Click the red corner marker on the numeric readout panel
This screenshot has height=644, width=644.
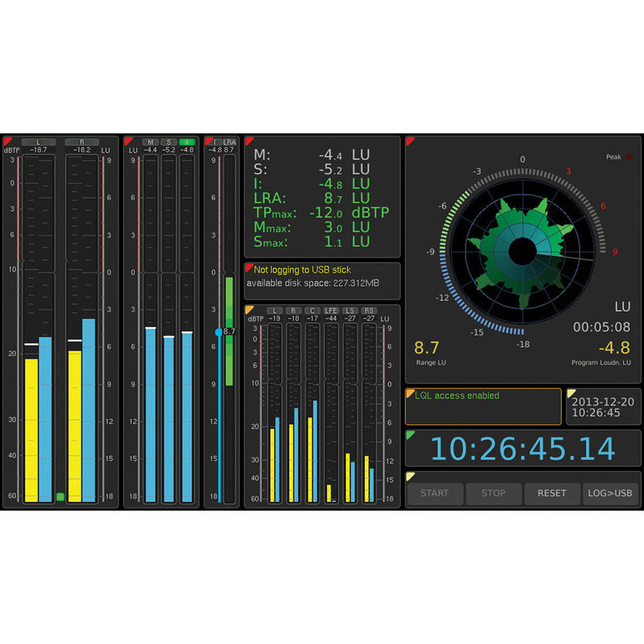point(249,140)
